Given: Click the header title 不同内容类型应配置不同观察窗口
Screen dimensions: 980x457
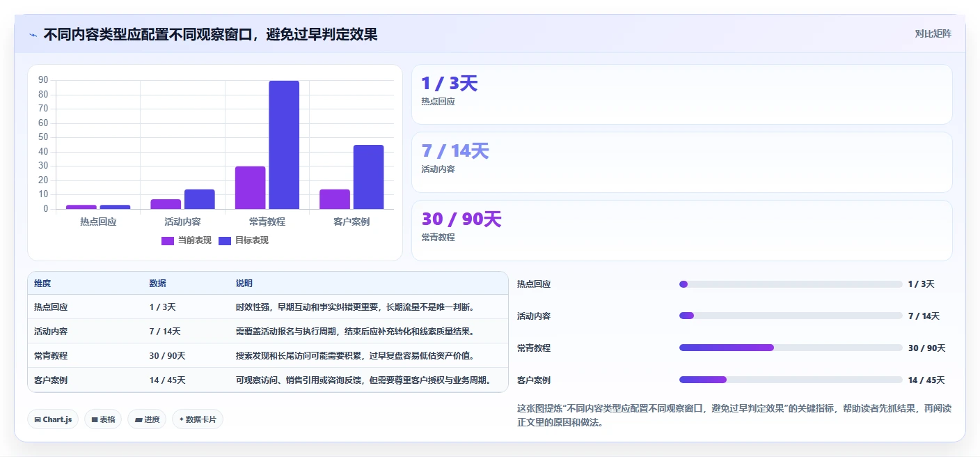Looking at the screenshot, I should click(x=210, y=34).
